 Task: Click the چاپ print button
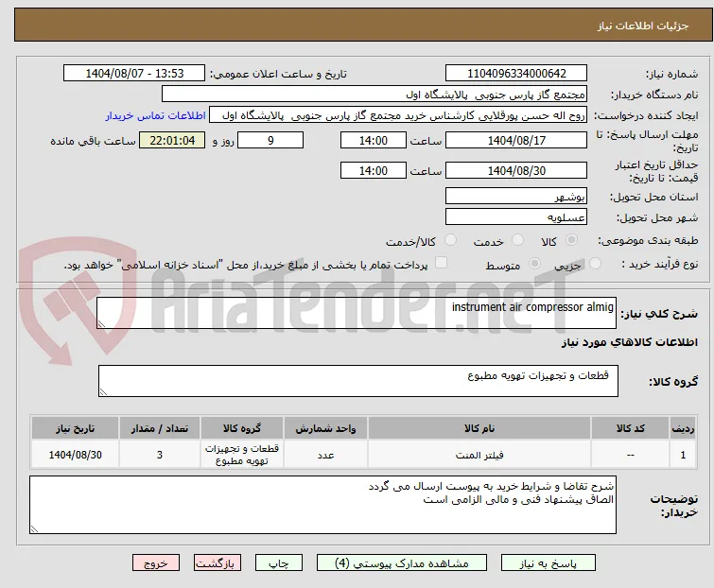[x=279, y=563]
